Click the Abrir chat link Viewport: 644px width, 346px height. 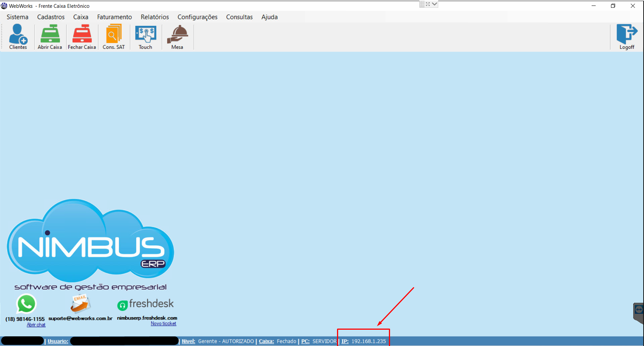click(36, 325)
